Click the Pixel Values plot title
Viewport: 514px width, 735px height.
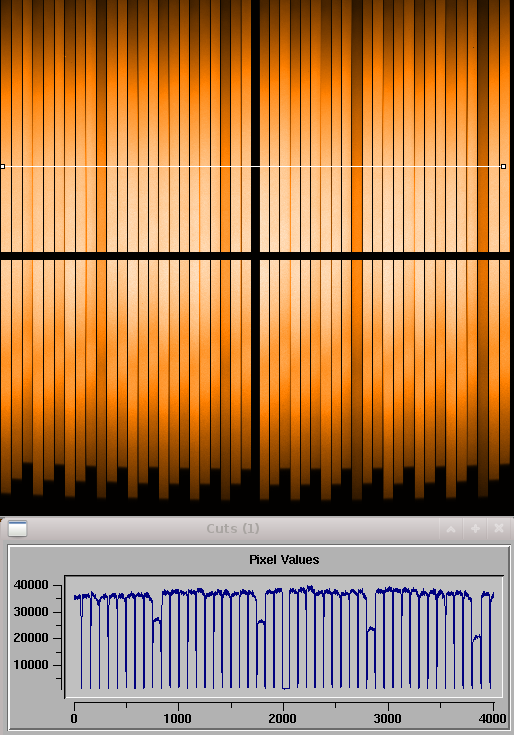pyautogui.click(x=284, y=560)
